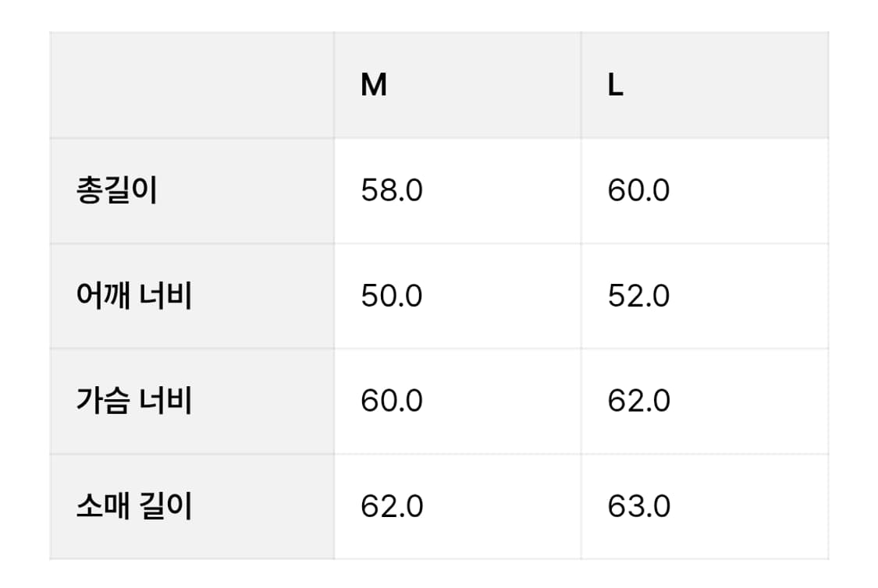Click the M size column header

tap(374, 85)
